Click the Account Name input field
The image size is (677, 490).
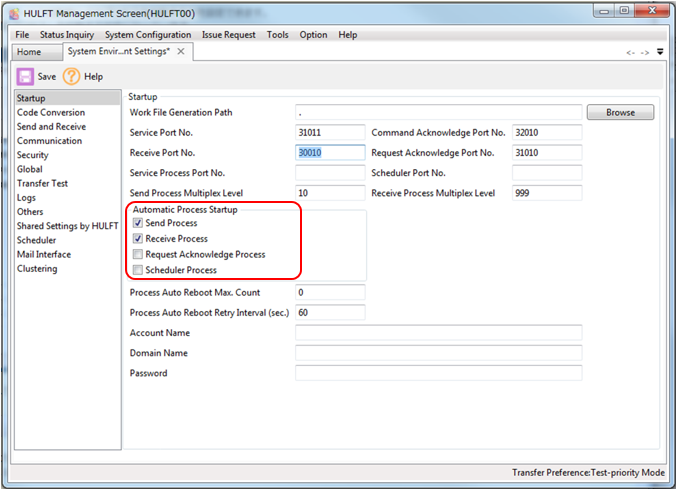pyautogui.click(x=438, y=333)
